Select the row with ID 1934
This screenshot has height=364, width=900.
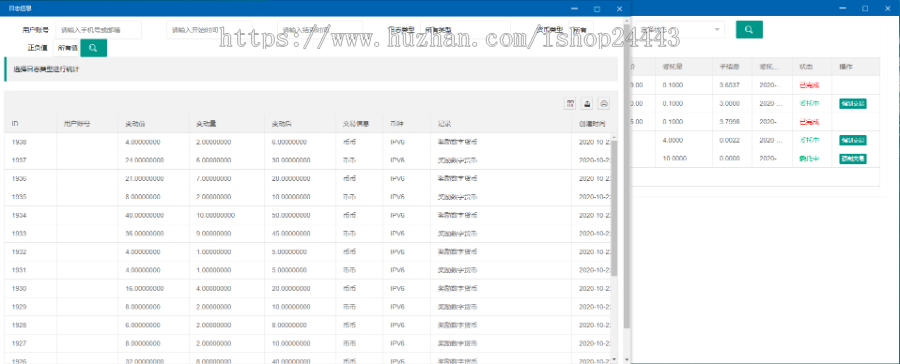[307, 215]
